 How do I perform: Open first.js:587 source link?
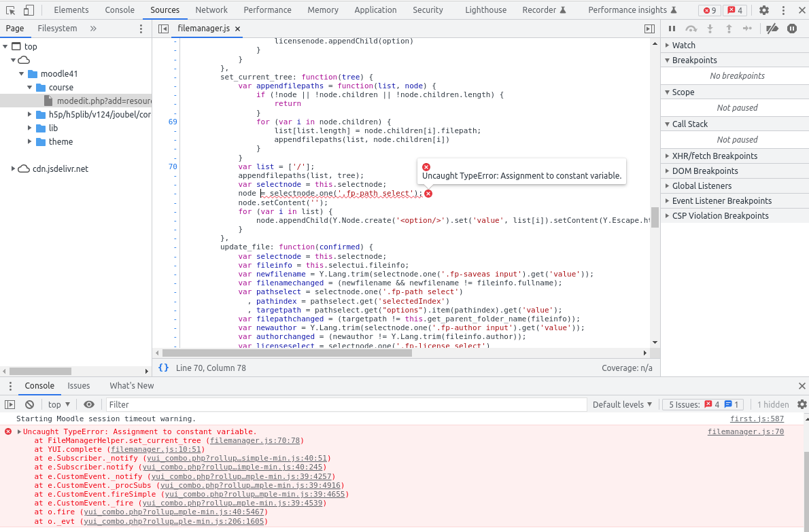[757, 419]
